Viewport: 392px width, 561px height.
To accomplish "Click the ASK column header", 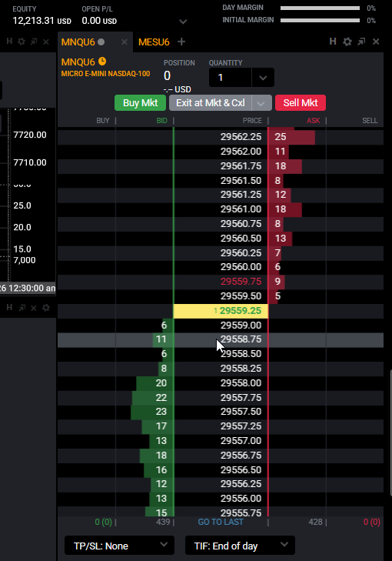I will (314, 121).
